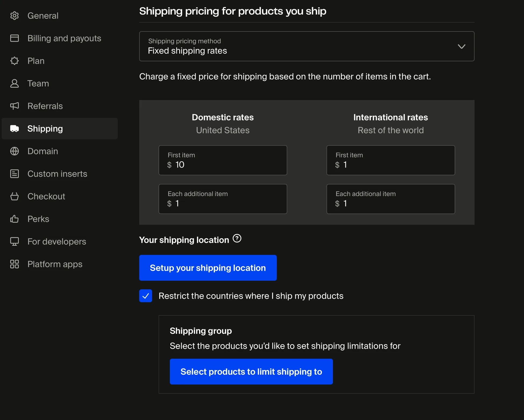Click the help icon beside Your shipping location
Screen dimensions: 524x420
[x=237, y=239]
